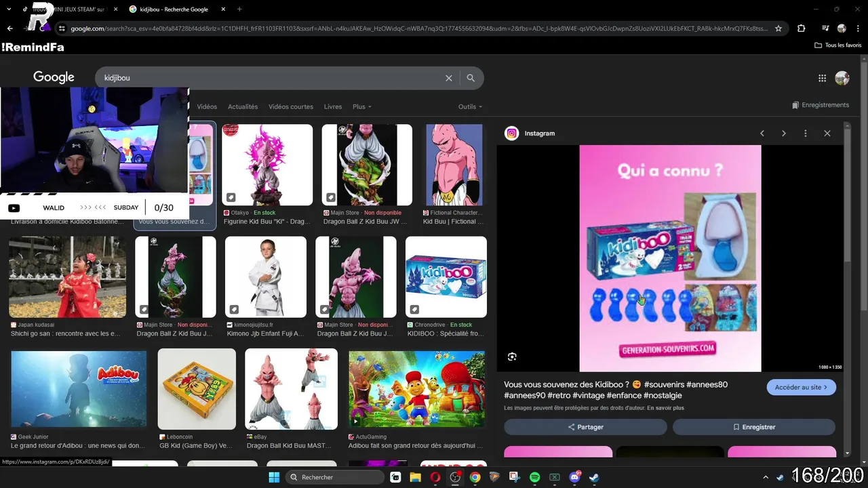Run the search with the magnifier icon
The width and height of the screenshot is (868, 488).
tap(471, 78)
